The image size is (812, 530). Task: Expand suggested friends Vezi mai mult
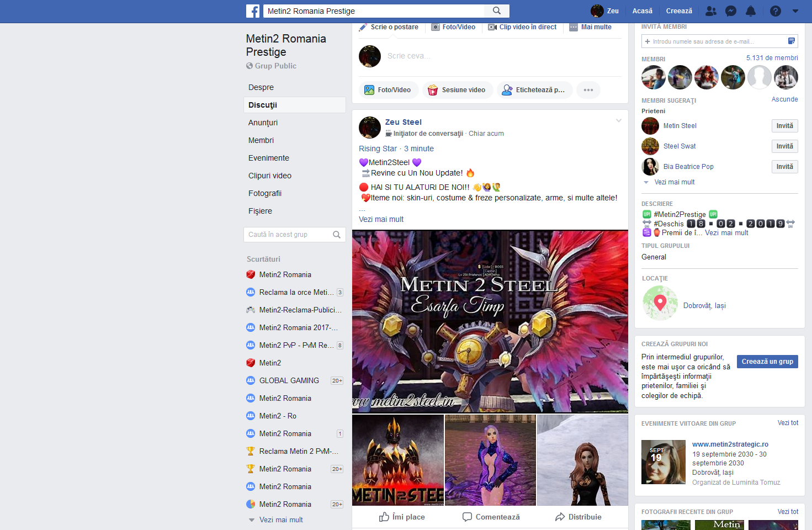pos(675,182)
